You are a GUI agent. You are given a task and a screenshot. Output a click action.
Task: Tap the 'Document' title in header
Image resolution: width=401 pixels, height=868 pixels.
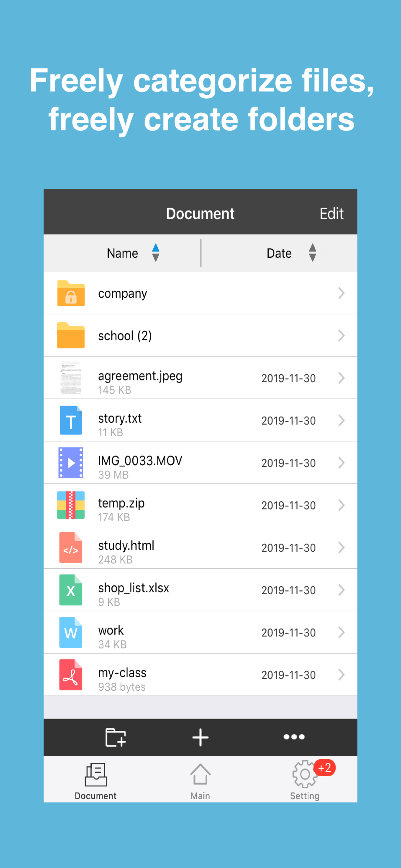200,214
